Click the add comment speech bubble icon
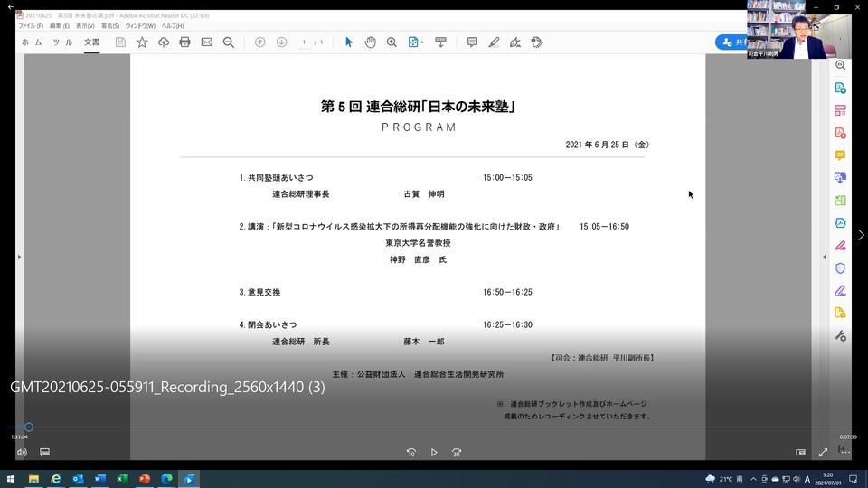The image size is (868, 488). pos(472,42)
